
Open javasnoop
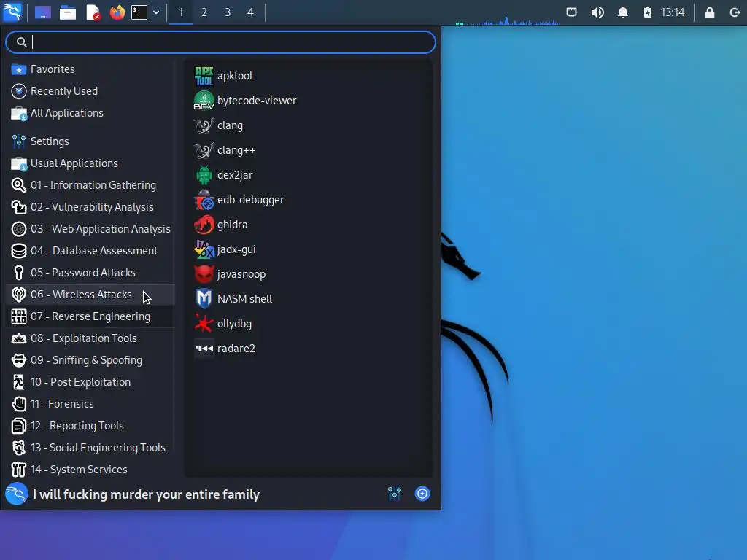click(x=309, y=274)
